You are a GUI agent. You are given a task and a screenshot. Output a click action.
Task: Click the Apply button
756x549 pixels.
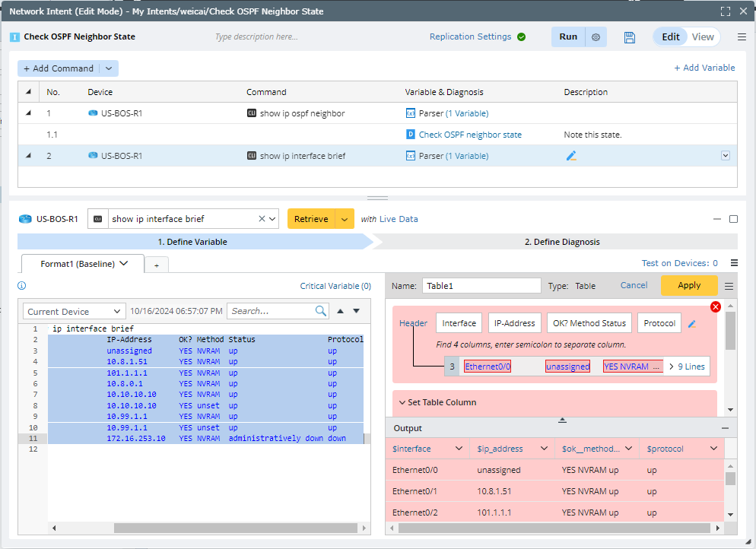point(688,285)
